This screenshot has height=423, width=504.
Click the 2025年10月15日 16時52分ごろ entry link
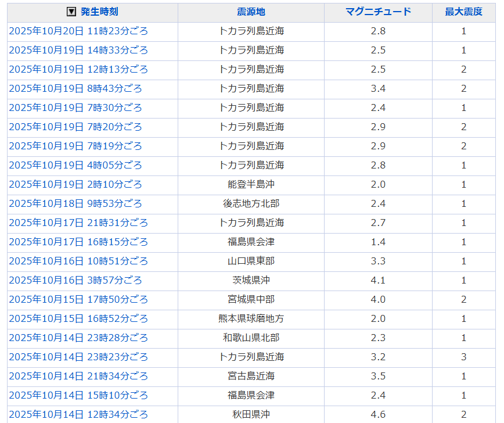click(78, 318)
